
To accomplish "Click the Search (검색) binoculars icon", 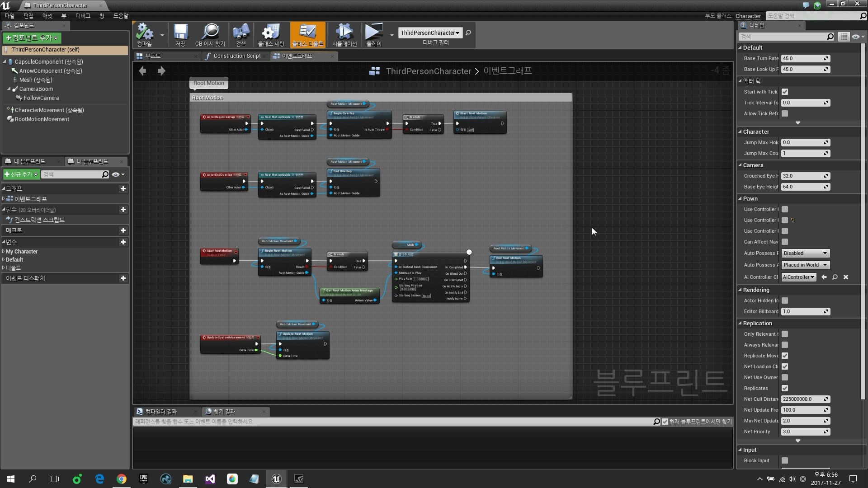I will [241, 35].
